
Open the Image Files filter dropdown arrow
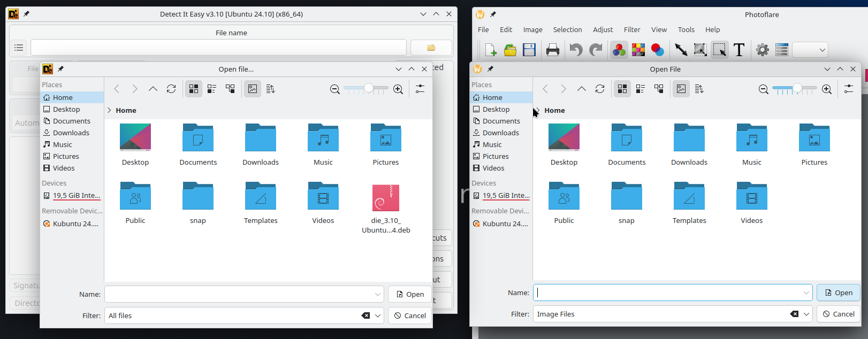click(x=806, y=314)
